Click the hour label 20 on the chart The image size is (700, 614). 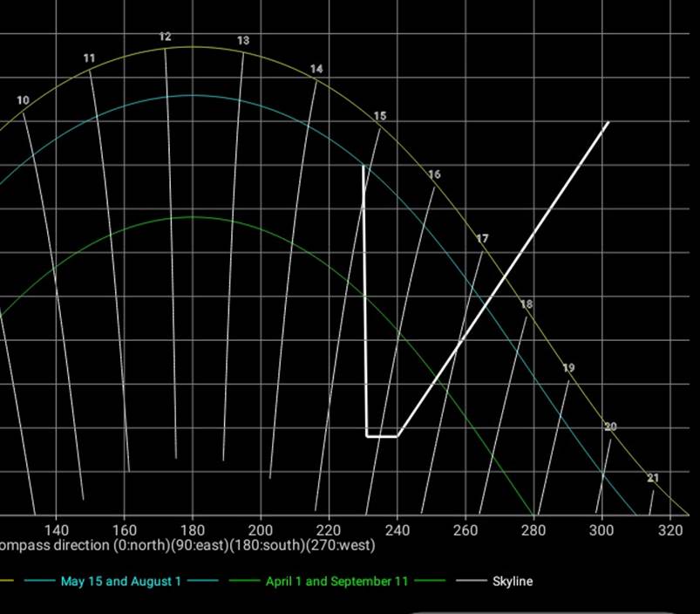(x=611, y=426)
